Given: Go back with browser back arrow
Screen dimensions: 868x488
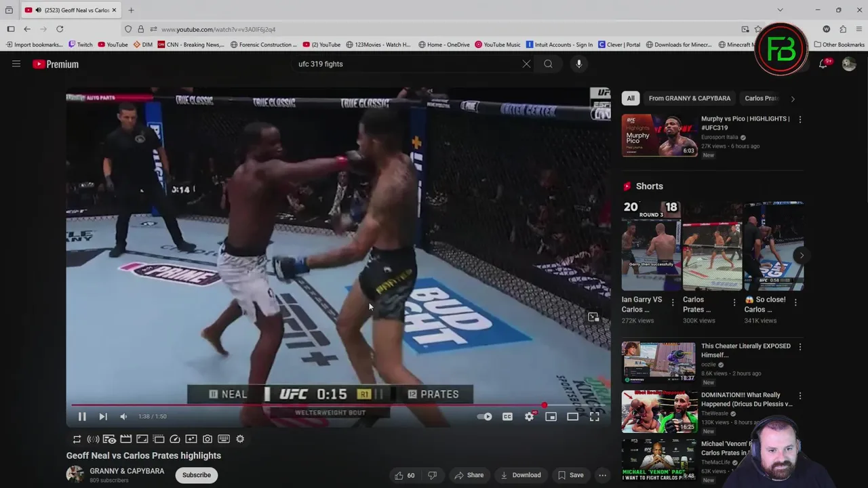Looking at the screenshot, I should pyautogui.click(x=27, y=29).
